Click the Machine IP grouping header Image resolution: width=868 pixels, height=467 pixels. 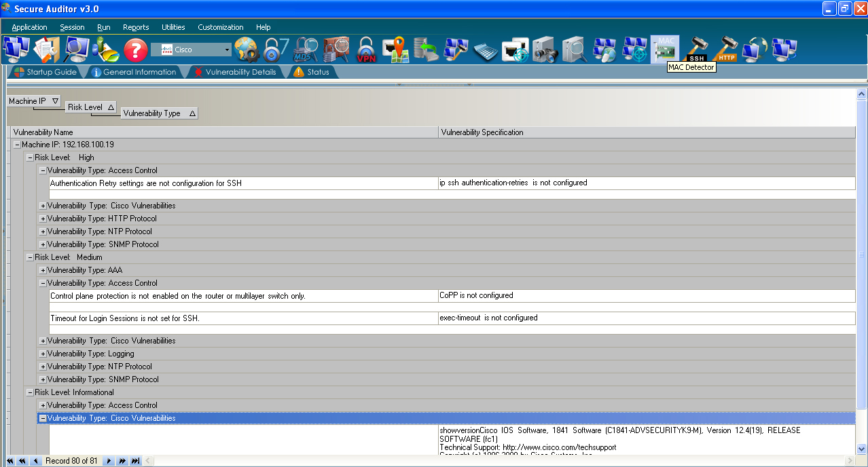click(x=34, y=101)
